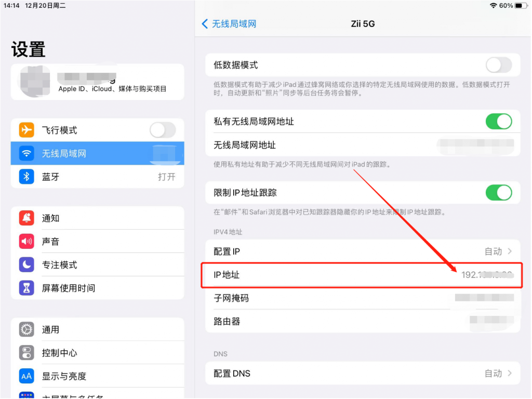The image size is (532, 399).
Task: Tap the 打开 status beside 蓝牙
Action: 167,177
